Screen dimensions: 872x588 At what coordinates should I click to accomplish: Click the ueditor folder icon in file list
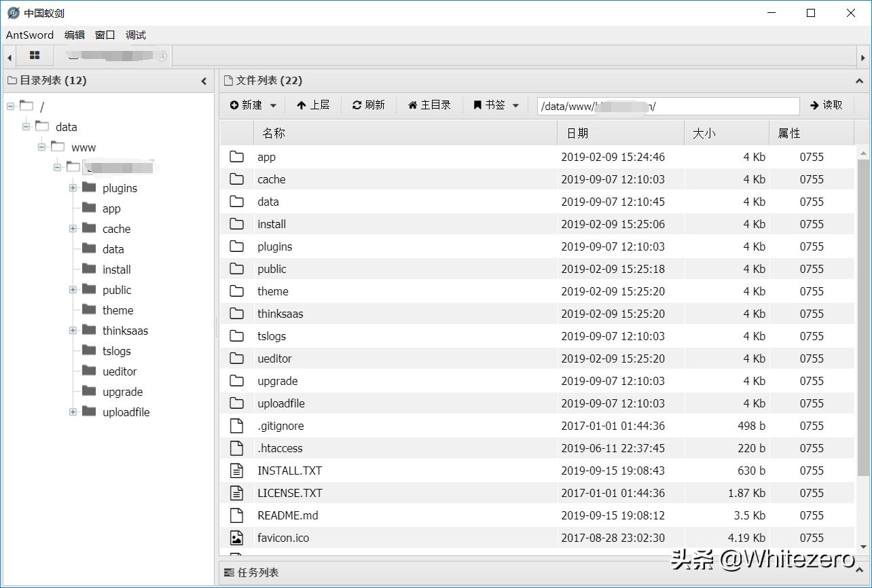pos(236,359)
